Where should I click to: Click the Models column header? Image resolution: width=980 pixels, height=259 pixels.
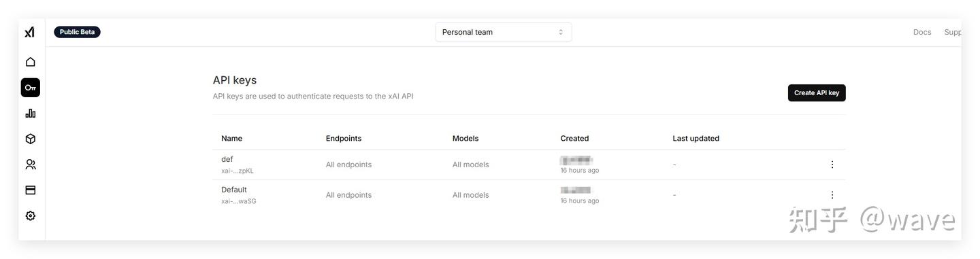(x=465, y=138)
